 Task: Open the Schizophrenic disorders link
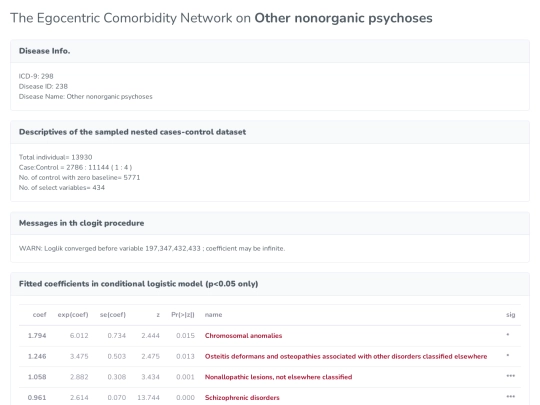[x=242, y=397]
